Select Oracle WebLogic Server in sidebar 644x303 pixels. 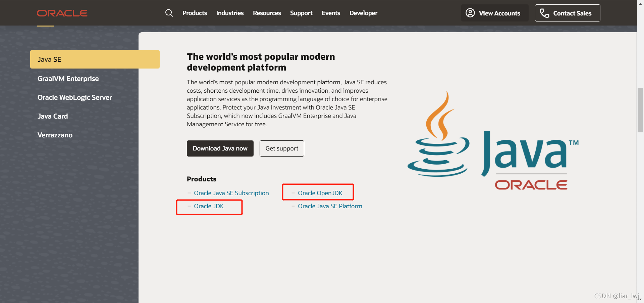[x=74, y=97]
